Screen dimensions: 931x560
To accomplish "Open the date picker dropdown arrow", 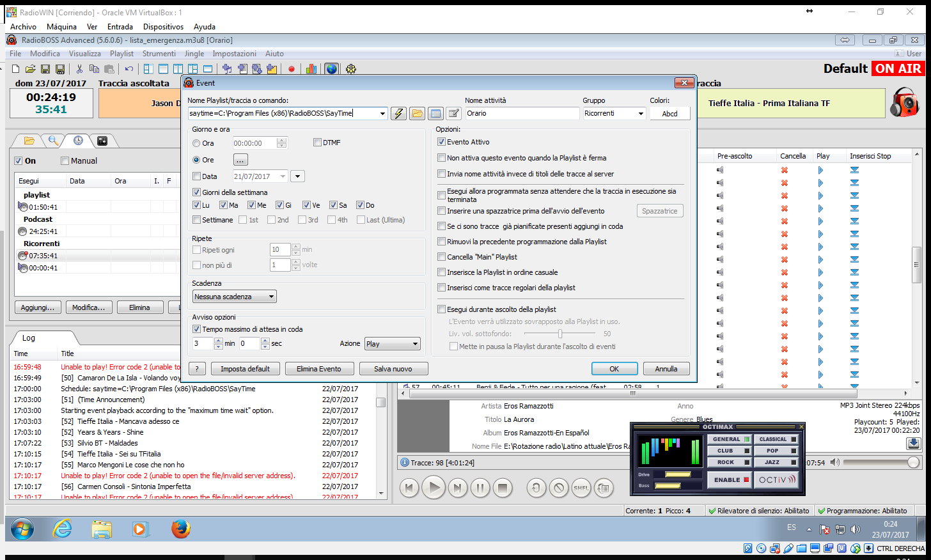I will pos(297,176).
